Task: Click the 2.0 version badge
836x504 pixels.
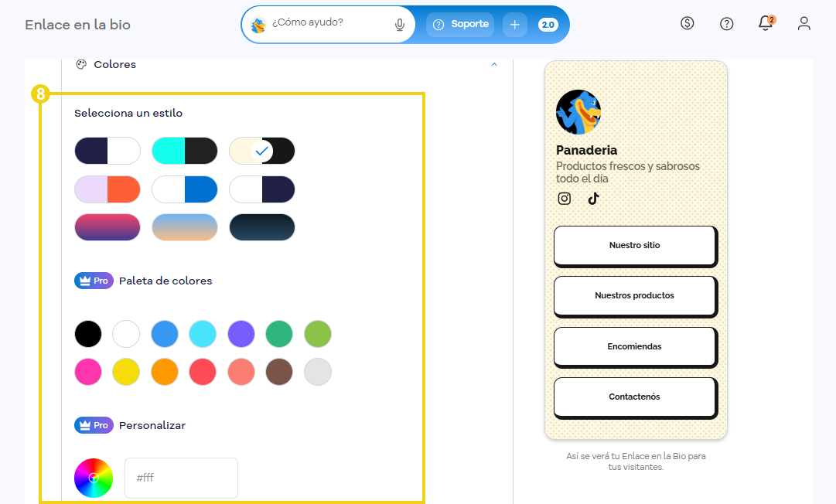Action: [548, 25]
